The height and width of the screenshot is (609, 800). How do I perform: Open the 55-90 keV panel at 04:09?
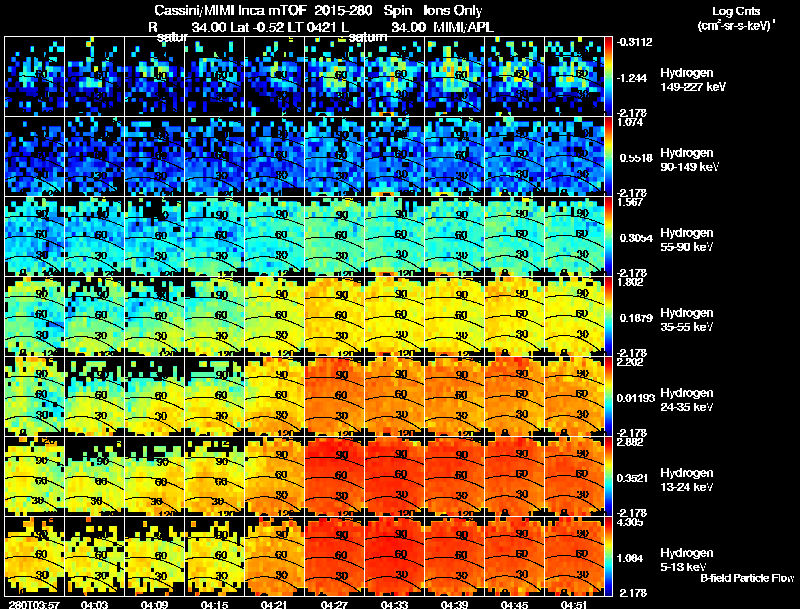pos(155,237)
